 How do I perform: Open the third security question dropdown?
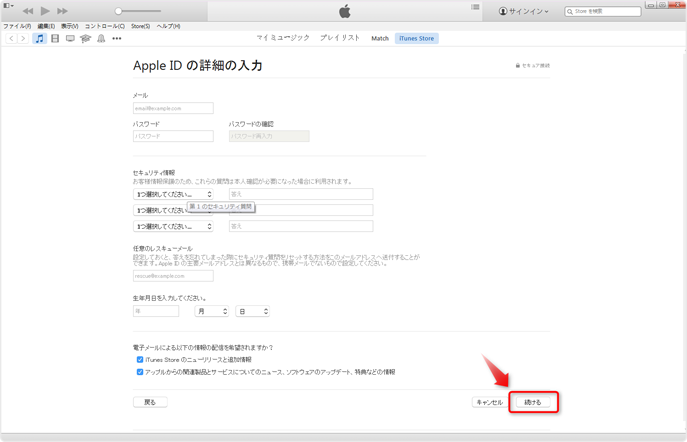(174, 226)
